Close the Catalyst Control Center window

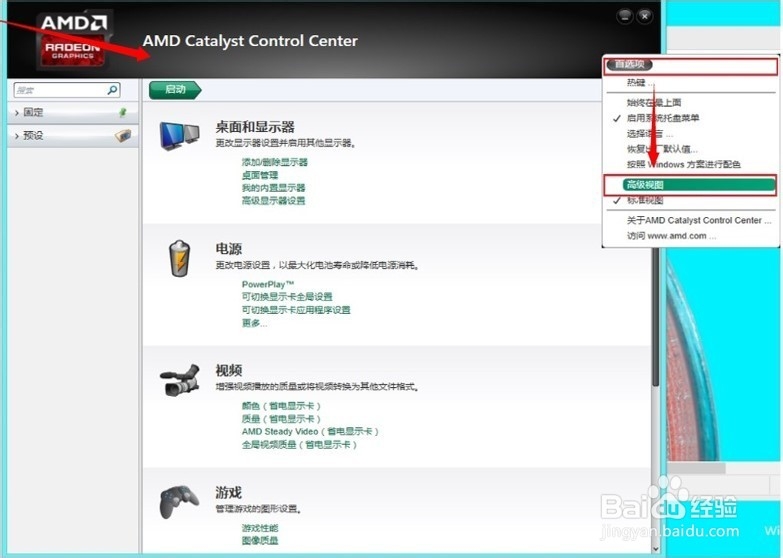[645, 16]
